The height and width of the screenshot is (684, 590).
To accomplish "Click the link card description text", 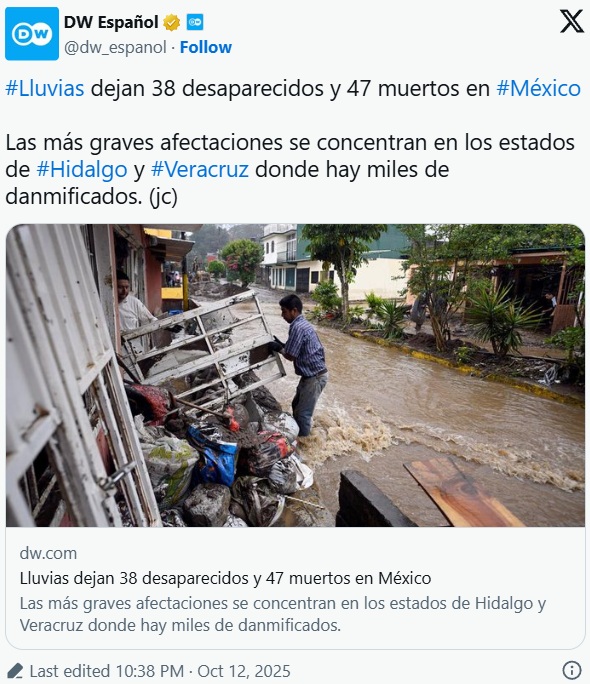I will coord(283,614).
